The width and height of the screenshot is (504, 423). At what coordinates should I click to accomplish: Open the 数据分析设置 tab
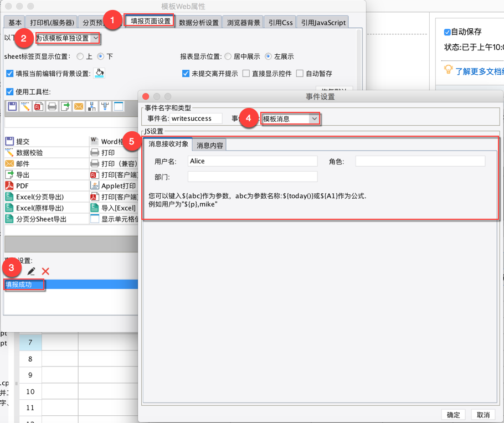[x=199, y=23]
